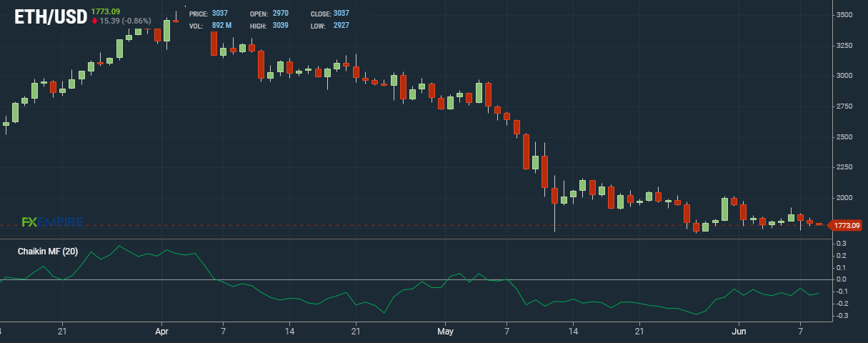868x343 pixels.
Task: Click the PRICE 3037 readout
Action: [209, 14]
